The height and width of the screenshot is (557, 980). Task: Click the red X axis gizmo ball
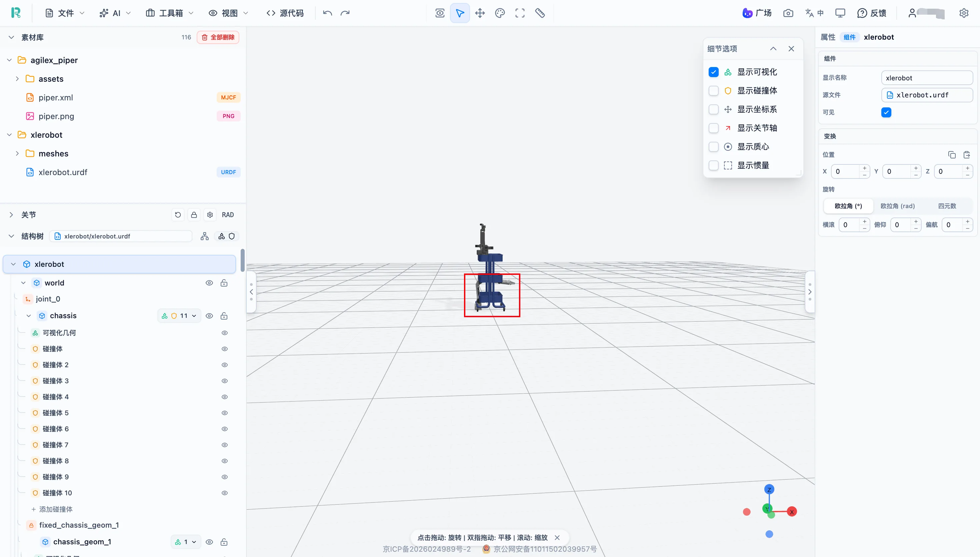pos(792,512)
